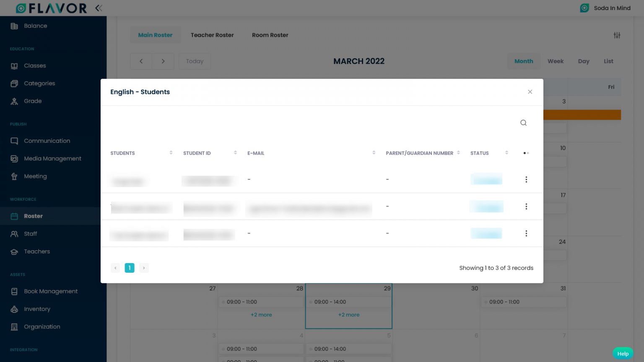Image resolution: width=644 pixels, height=362 pixels.
Task: Open actions menu for third student row
Action: point(526,233)
